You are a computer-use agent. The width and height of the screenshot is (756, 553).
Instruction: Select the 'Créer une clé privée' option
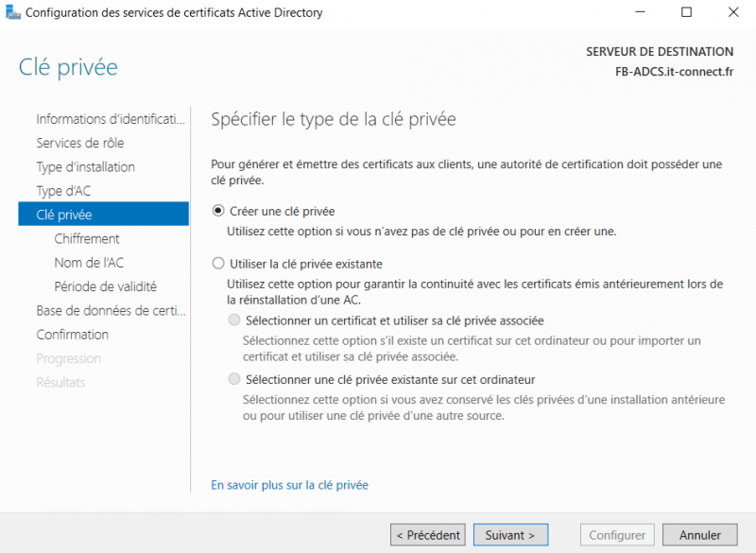point(219,211)
